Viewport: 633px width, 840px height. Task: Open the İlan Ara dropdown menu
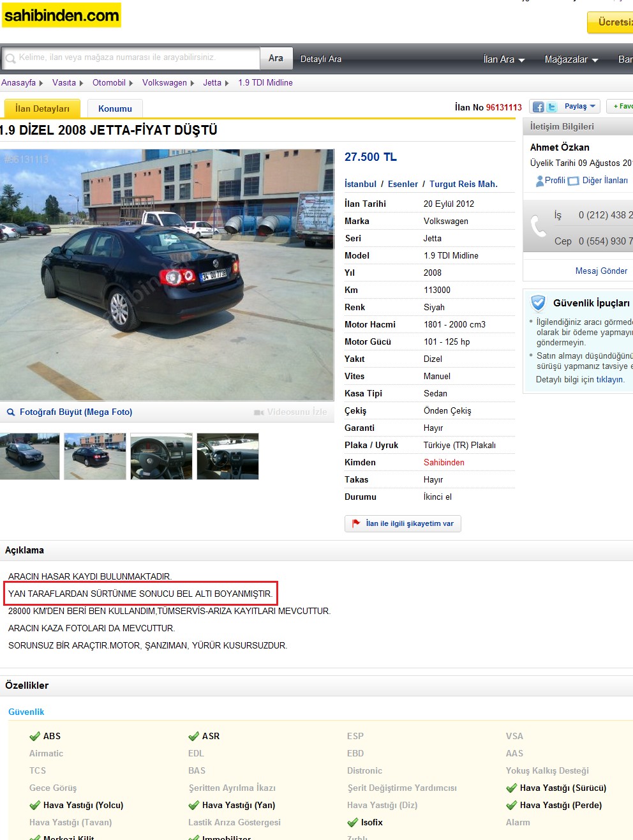504,59
